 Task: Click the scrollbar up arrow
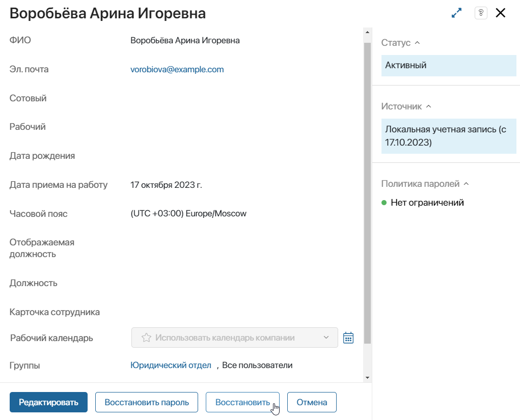[367, 32]
